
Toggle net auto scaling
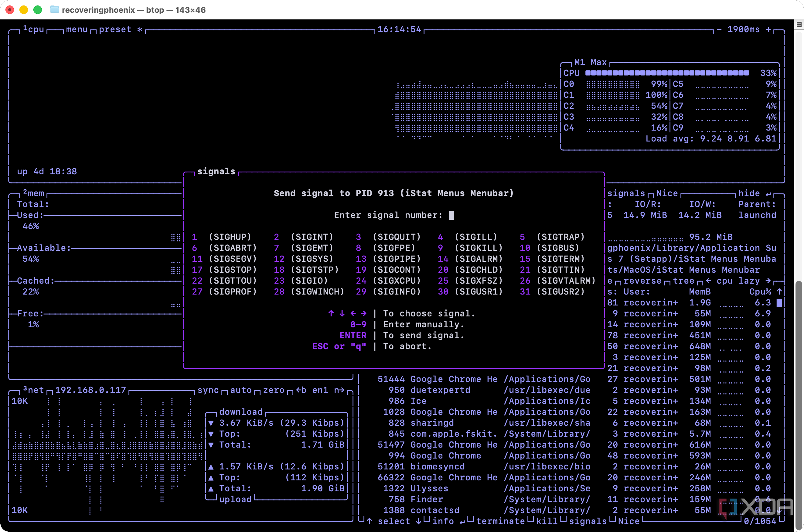tap(241, 390)
